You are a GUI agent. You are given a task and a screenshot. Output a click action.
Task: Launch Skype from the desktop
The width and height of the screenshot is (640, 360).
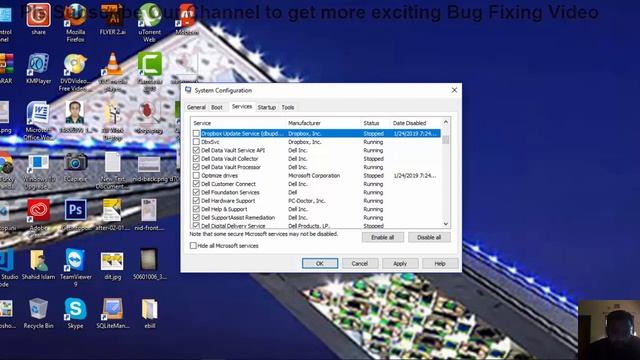76,313
